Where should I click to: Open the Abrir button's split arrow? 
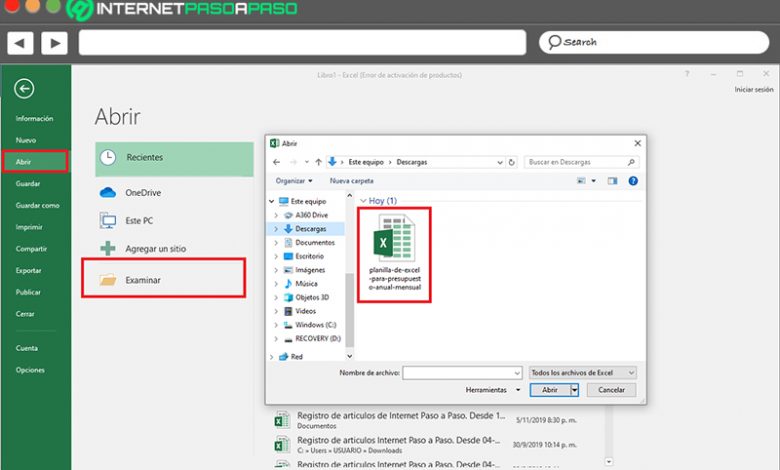(575, 390)
